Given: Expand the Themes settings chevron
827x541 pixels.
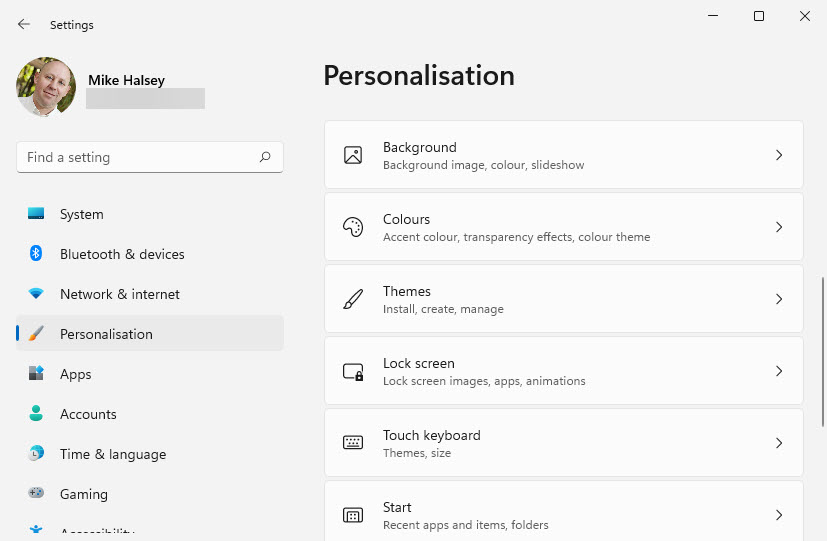Looking at the screenshot, I should tap(779, 299).
